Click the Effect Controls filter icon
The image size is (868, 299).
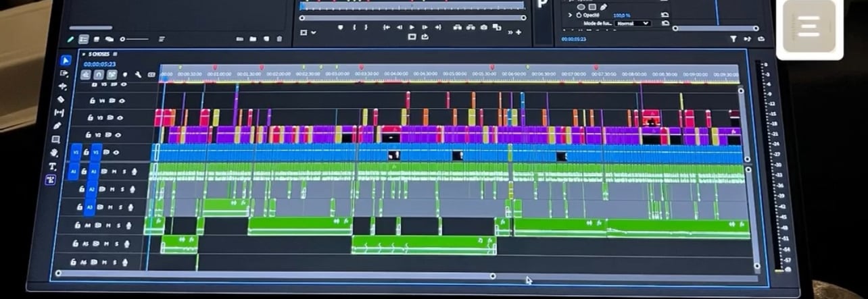733,38
